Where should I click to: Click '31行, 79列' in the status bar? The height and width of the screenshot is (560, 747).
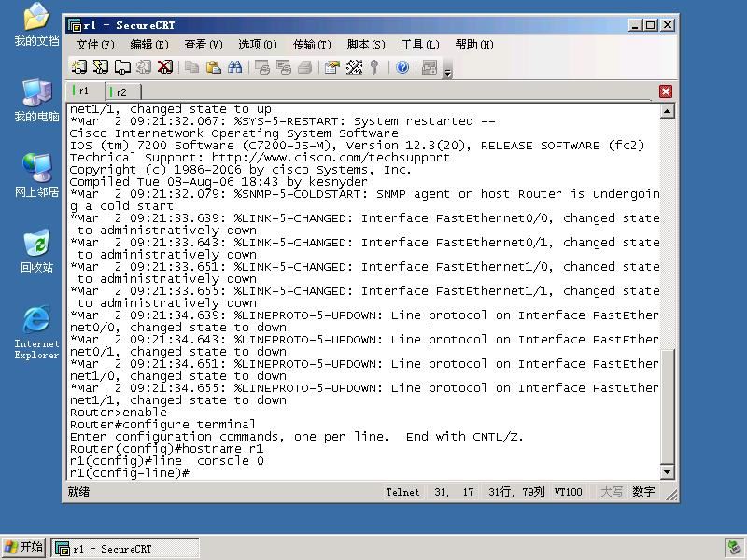click(516, 492)
